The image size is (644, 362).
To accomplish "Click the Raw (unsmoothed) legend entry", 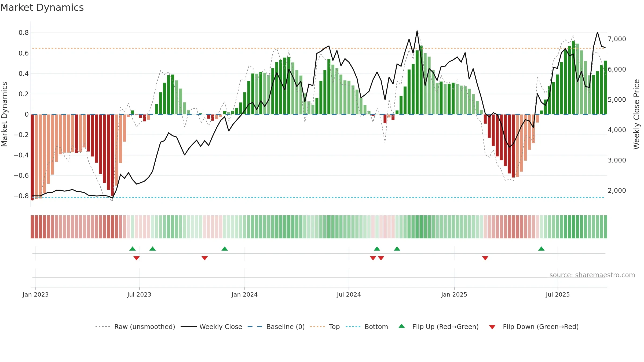I will [x=135, y=327].
